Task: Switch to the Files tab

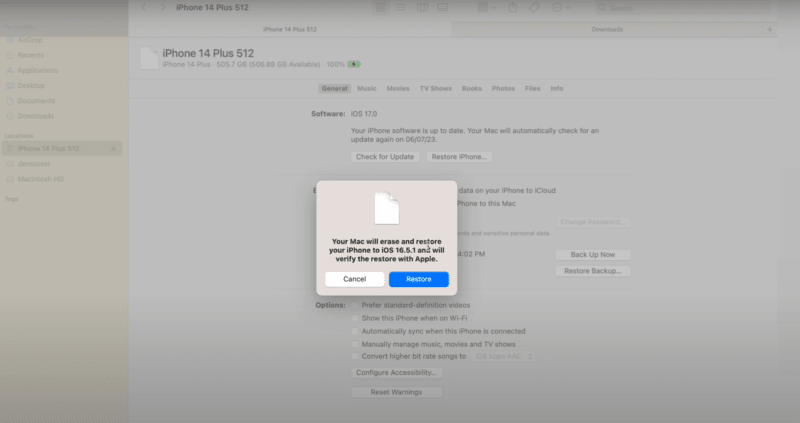Action: pyautogui.click(x=532, y=88)
